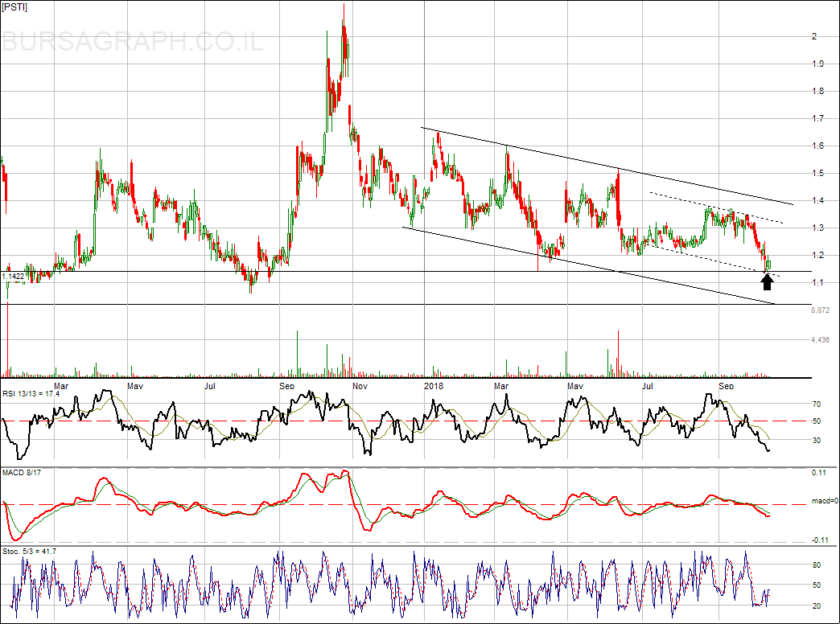
Task: Click the 0.11 MACD upper scale label
Action: click(x=818, y=472)
